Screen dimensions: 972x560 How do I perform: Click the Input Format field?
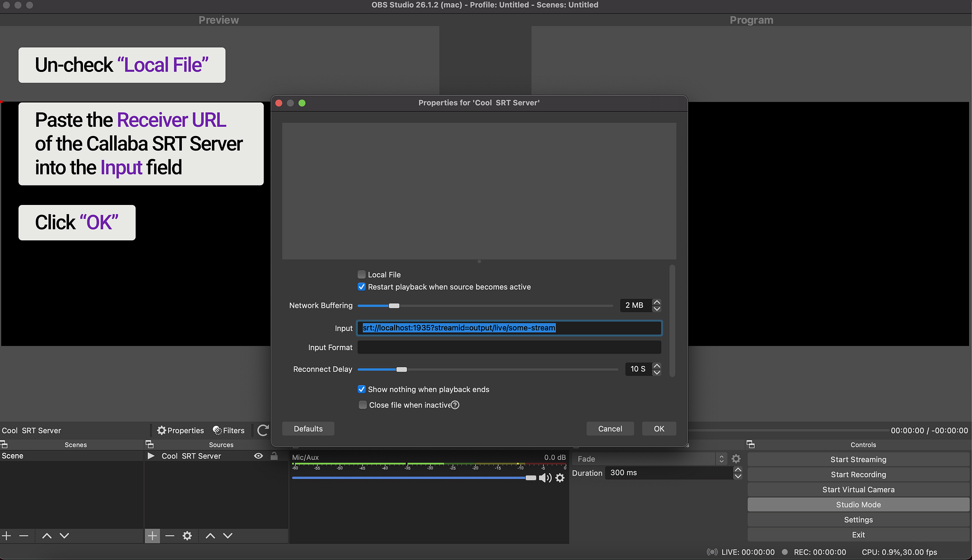coord(509,348)
